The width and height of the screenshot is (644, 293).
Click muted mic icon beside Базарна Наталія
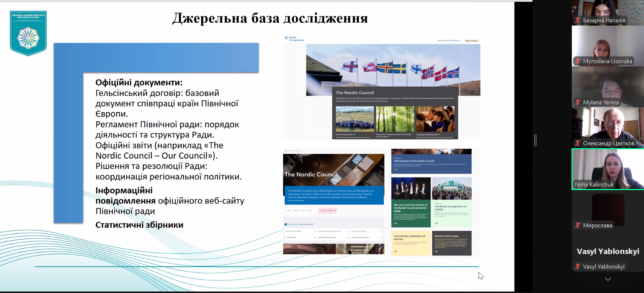pos(577,20)
